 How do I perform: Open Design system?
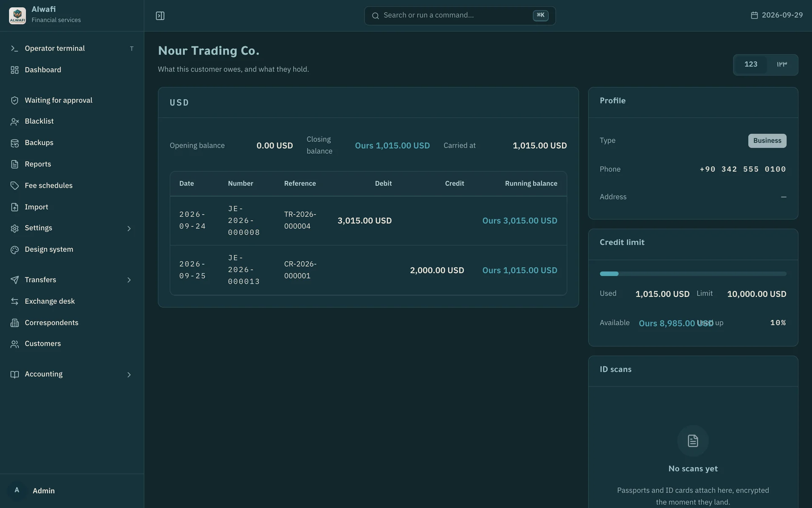click(x=72, y=249)
